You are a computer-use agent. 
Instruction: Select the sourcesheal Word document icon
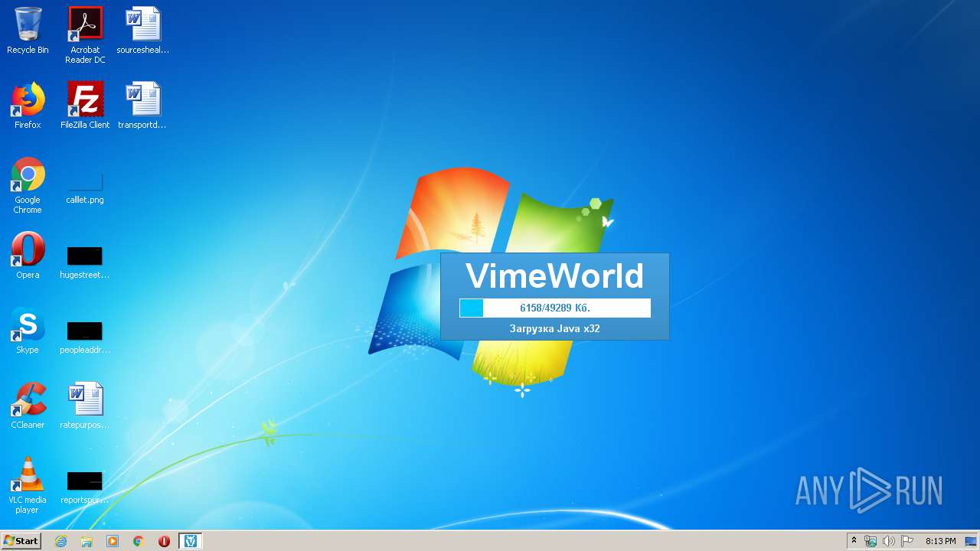click(142, 31)
